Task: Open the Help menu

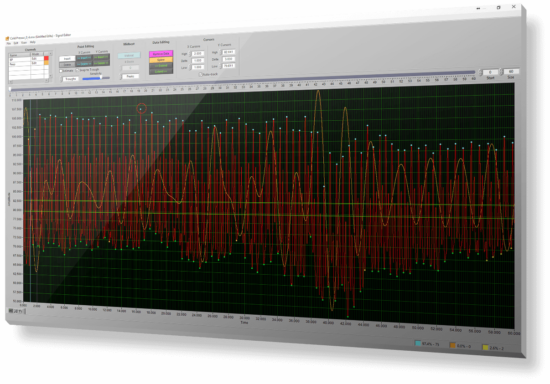Action: coord(33,42)
